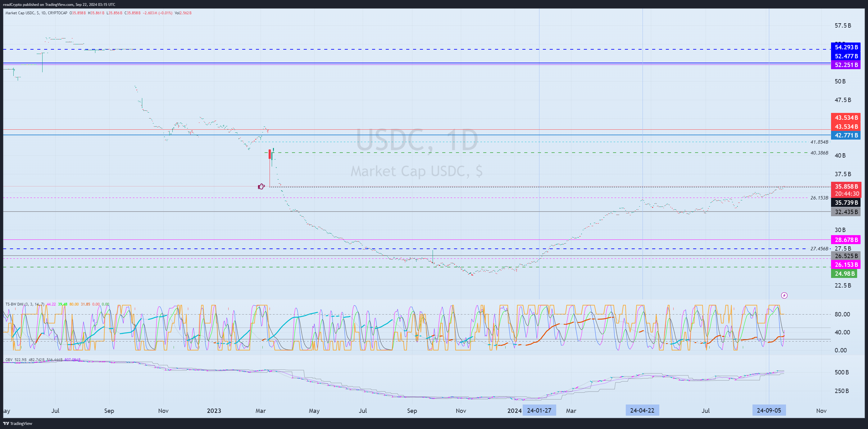This screenshot has width=868, height=429.
Task: Click the TS-BW DMI indicator title
Action: 25,304
